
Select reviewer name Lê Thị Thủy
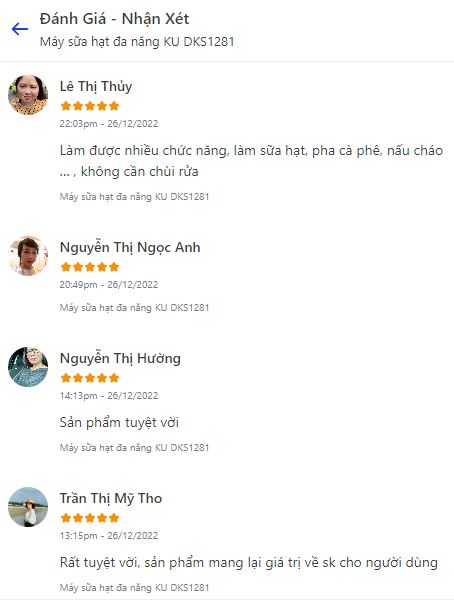click(x=96, y=86)
